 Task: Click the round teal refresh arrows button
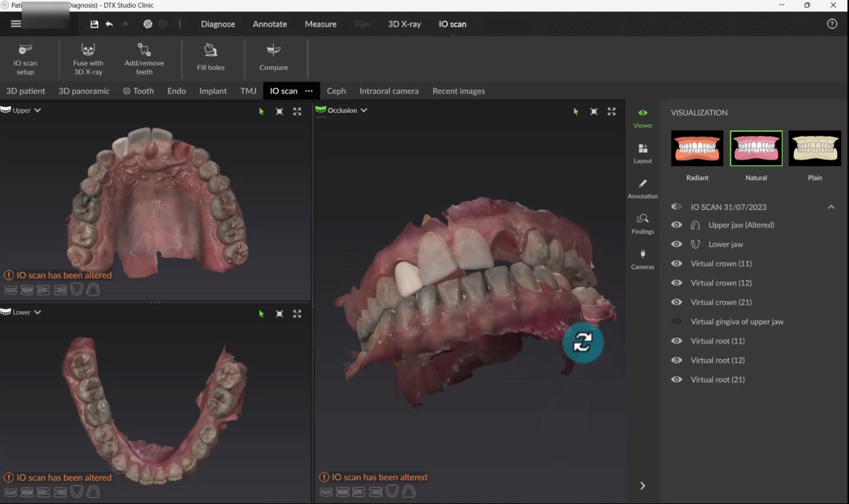[583, 342]
